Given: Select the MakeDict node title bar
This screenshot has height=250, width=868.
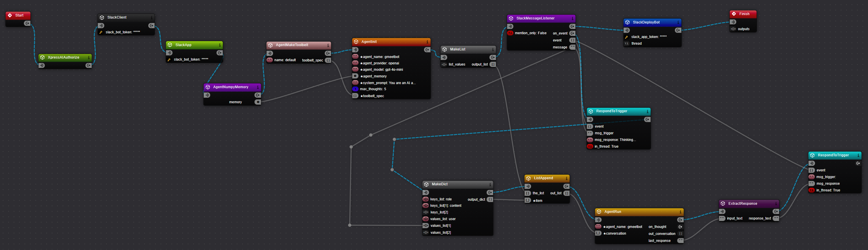Looking at the screenshot, I should [458, 184].
